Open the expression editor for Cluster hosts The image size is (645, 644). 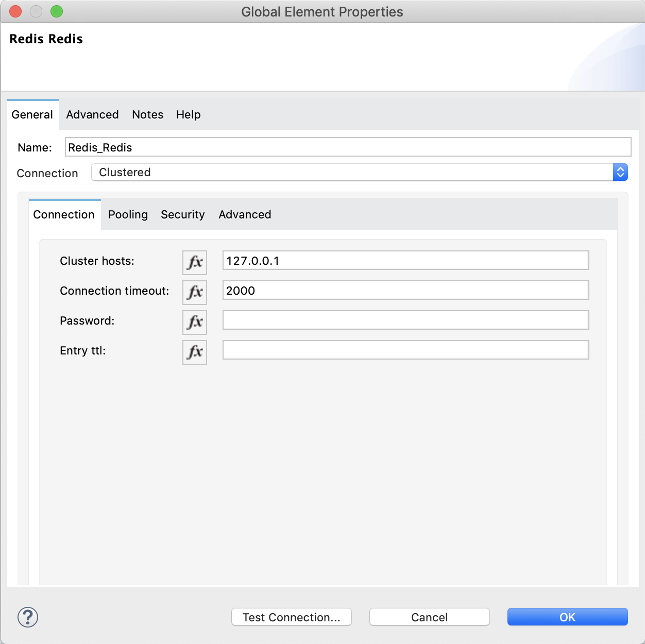click(194, 263)
